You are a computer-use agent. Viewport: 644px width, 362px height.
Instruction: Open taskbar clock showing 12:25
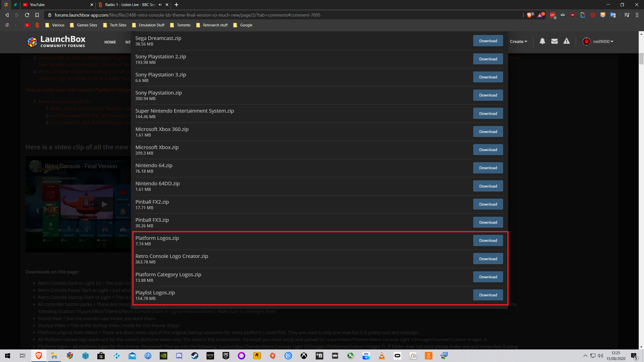pyautogui.click(x=616, y=356)
